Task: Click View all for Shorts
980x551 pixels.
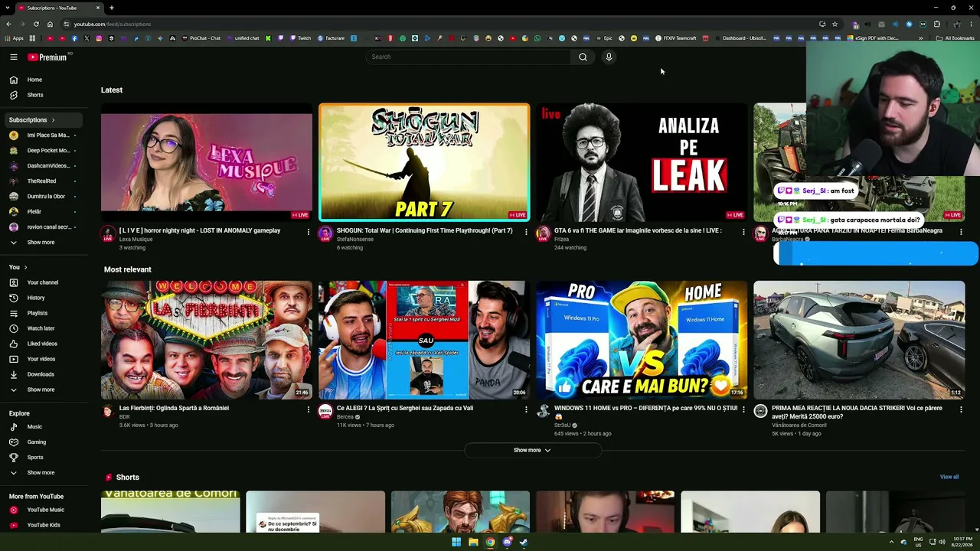Action: [x=949, y=477]
